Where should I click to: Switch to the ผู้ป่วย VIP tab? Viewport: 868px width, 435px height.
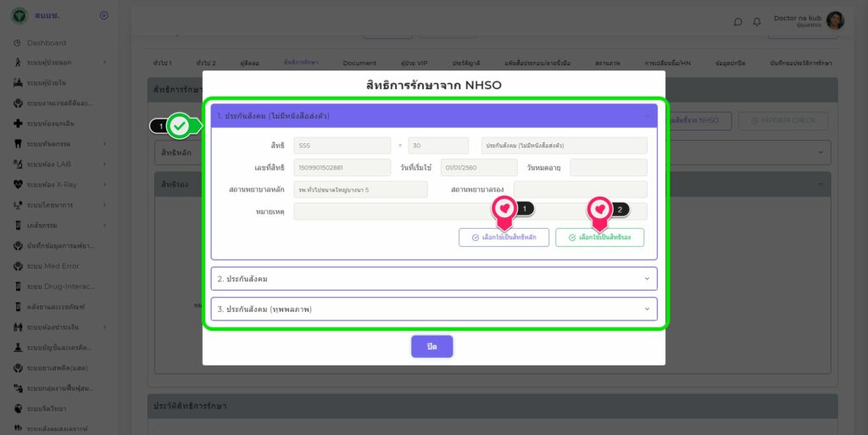[415, 64]
